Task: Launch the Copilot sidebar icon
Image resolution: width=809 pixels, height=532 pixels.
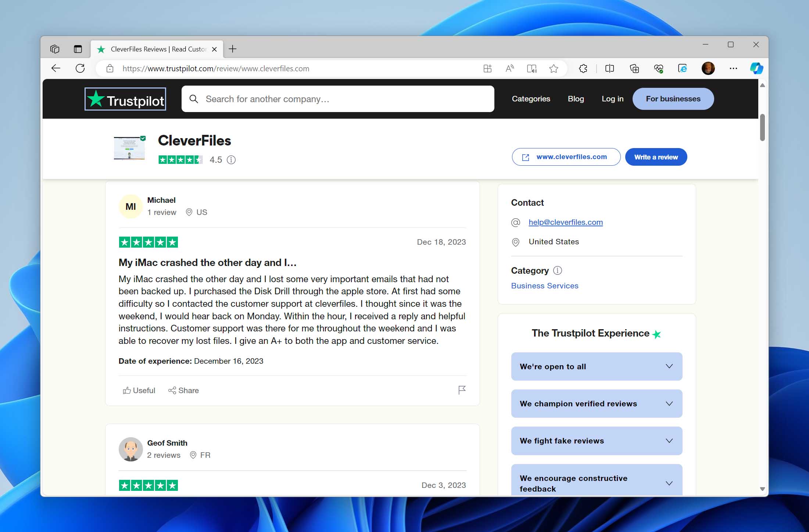Action: (757, 68)
